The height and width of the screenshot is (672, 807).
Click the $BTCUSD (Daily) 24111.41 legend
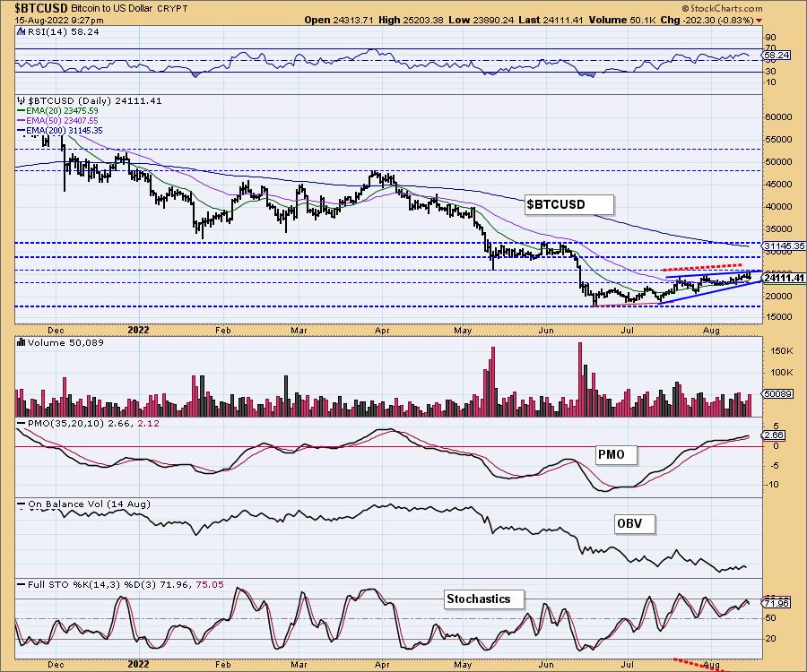click(95, 100)
